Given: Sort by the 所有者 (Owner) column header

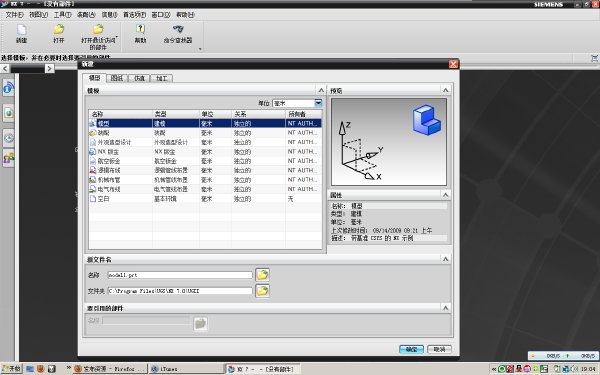Looking at the screenshot, I should pos(304,114).
